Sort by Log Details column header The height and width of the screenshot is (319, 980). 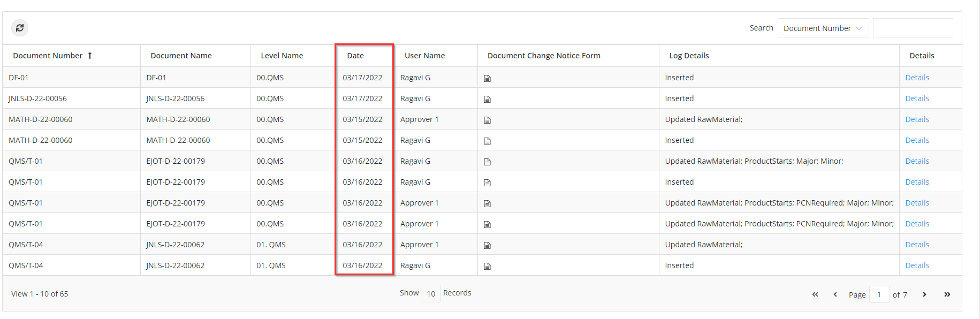689,56
